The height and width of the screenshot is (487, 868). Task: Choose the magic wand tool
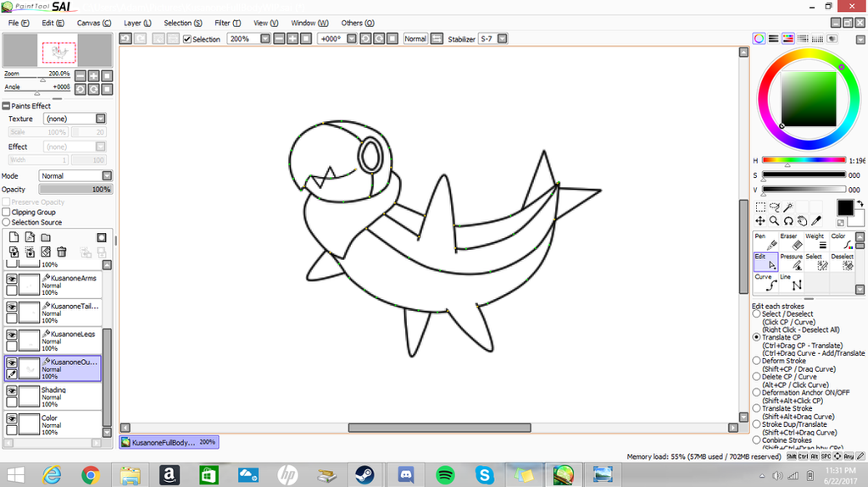(788, 207)
